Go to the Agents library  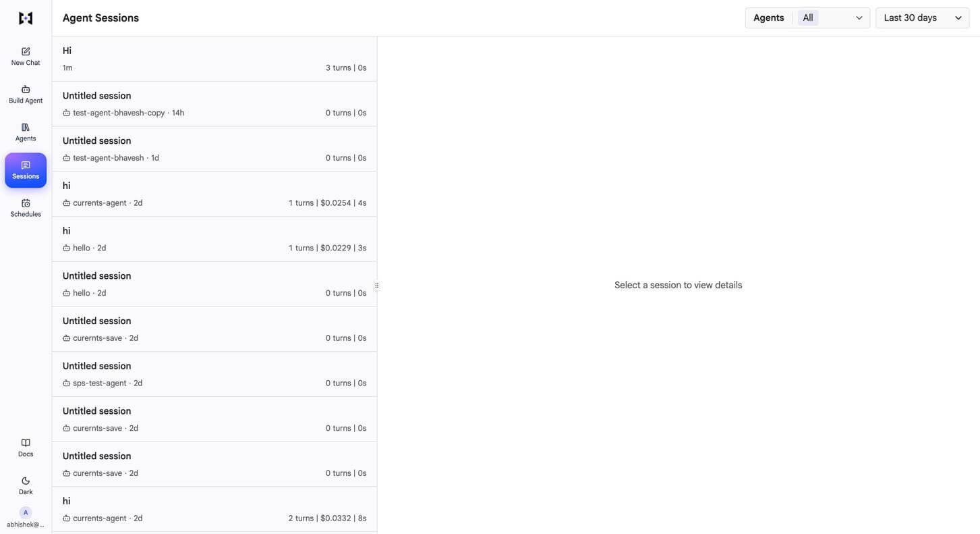(26, 132)
